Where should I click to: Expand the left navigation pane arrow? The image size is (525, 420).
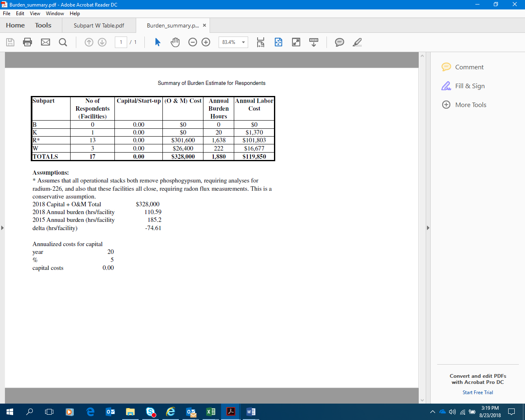2,228
